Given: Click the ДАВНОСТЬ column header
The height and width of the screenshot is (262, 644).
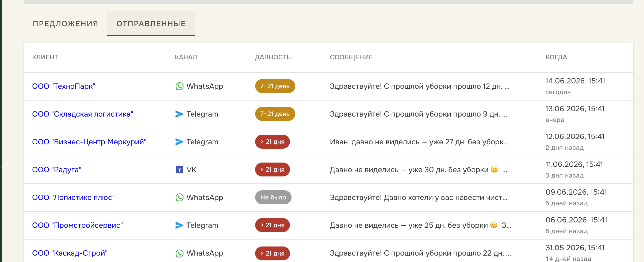Looking at the screenshot, I should pos(273,57).
